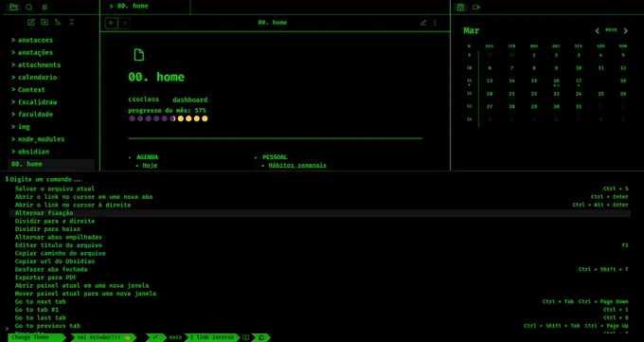Select day 16 in the calendar
Viewport: 644px width, 342px height.
pyautogui.click(x=556, y=81)
